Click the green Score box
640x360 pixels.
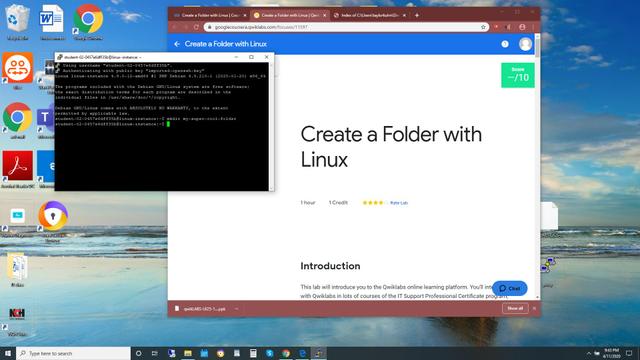518,75
